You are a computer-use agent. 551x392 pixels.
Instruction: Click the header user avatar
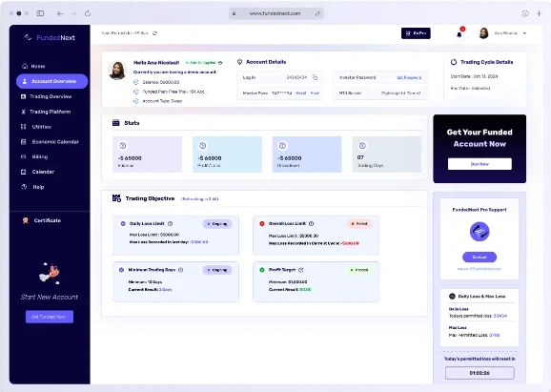[484, 33]
